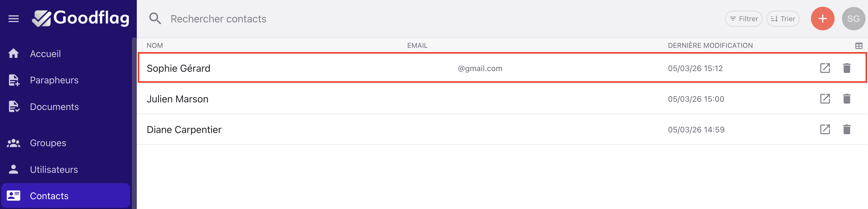Image resolution: width=868 pixels, height=209 pixels.
Task: Open the Groupes page
Action: coord(48,143)
